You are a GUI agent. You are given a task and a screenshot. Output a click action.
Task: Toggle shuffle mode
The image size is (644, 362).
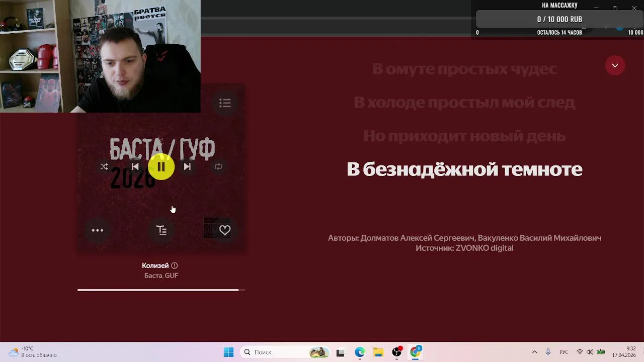(x=104, y=166)
